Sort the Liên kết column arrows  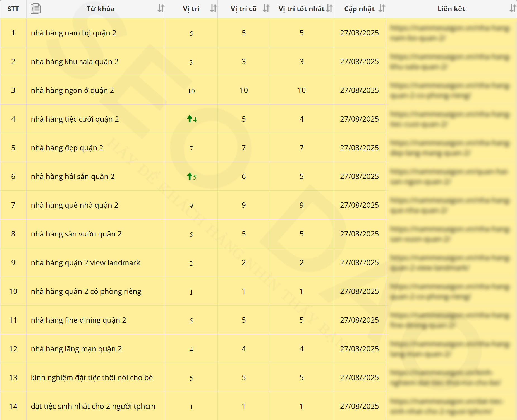513,9
